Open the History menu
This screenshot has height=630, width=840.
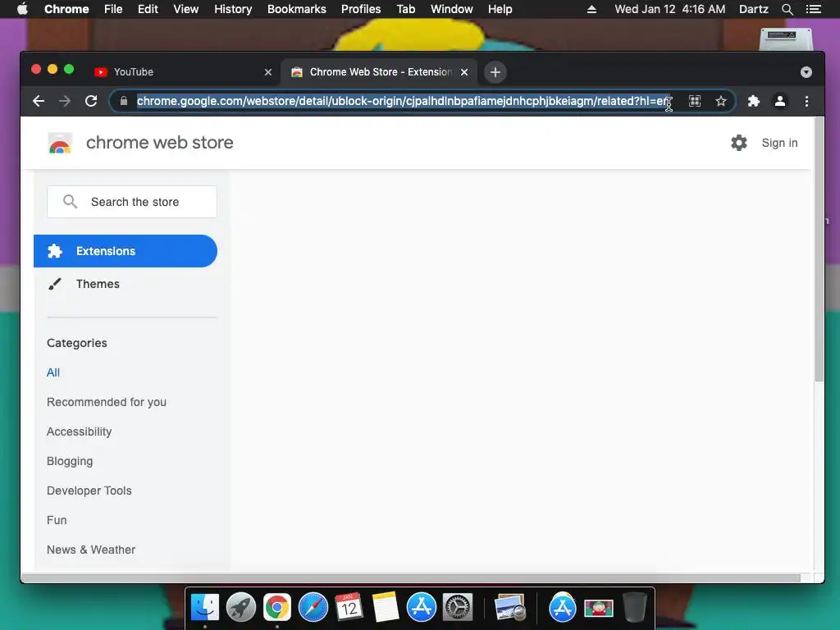point(233,9)
